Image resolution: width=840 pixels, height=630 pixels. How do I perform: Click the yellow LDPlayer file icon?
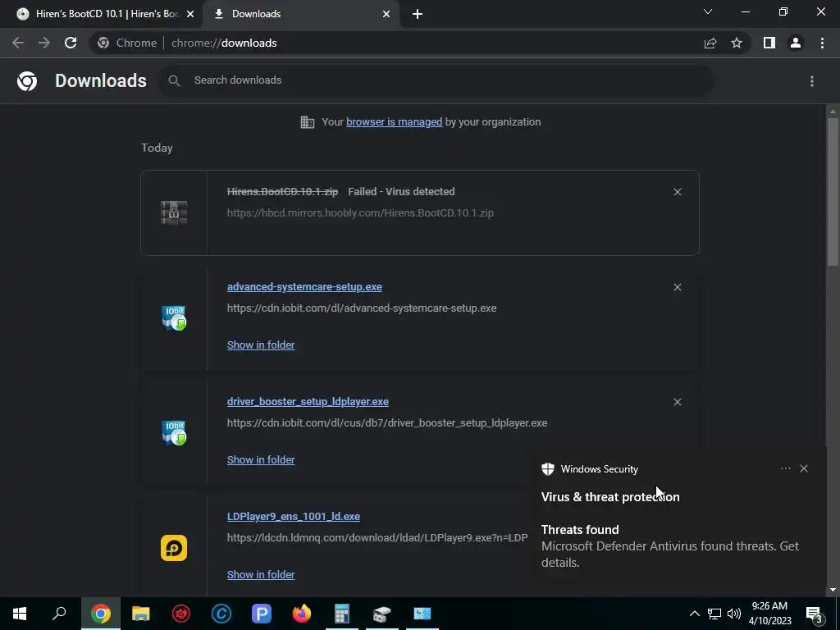tap(174, 547)
